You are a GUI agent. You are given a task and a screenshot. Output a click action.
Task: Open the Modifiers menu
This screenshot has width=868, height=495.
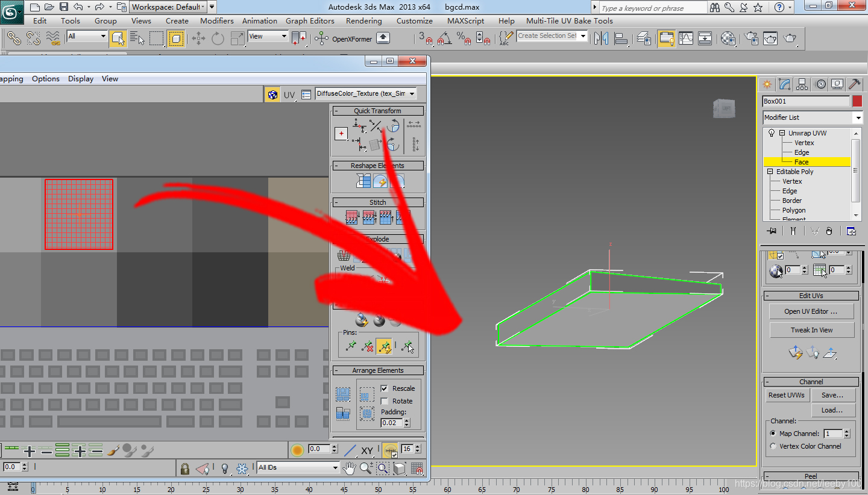tap(217, 20)
